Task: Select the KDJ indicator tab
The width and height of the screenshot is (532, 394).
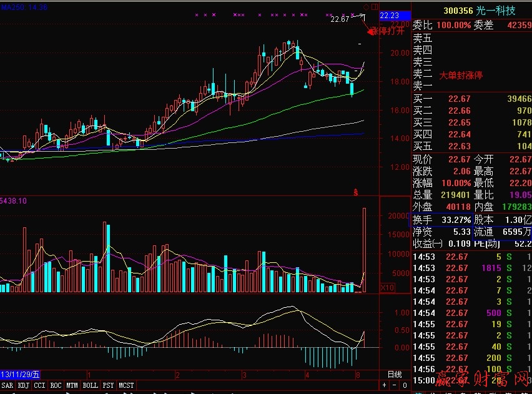Action: tap(24, 386)
